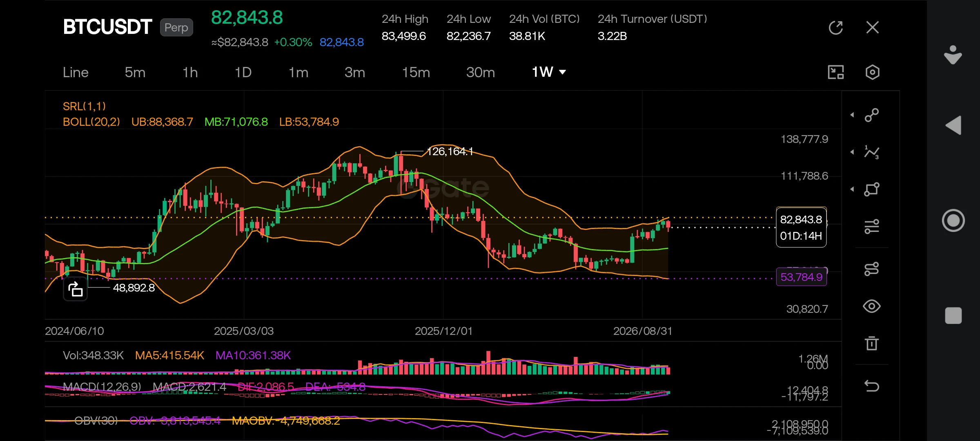The height and width of the screenshot is (441, 980).
Task: Open the drawing sliders settings icon
Action: [872, 226]
